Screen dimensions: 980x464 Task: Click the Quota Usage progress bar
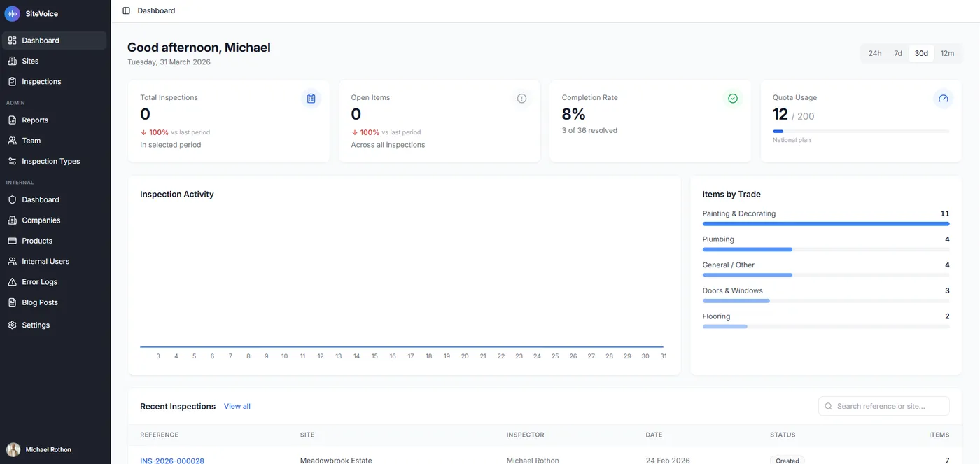(x=861, y=131)
